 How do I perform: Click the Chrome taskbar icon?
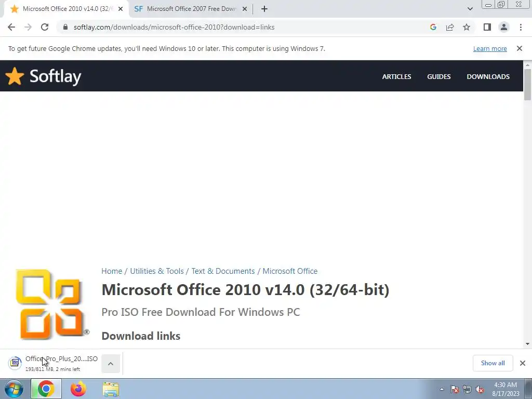(x=46, y=389)
